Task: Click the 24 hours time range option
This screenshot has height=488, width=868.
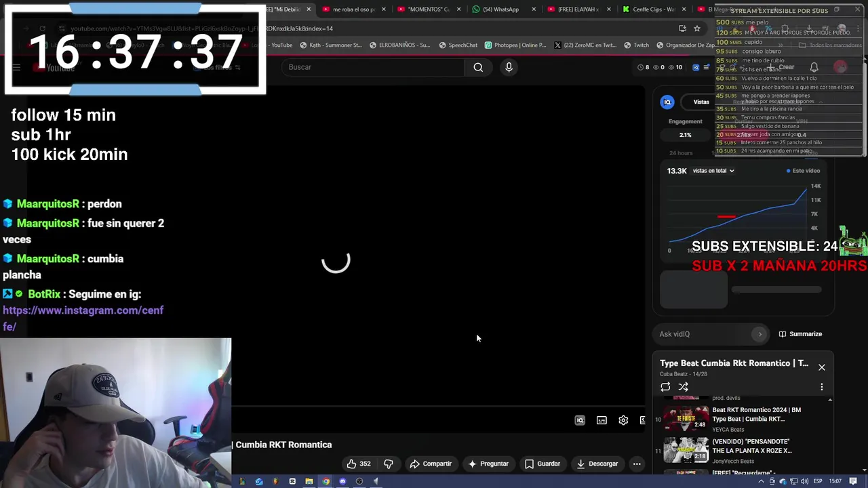Action: (x=681, y=153)
